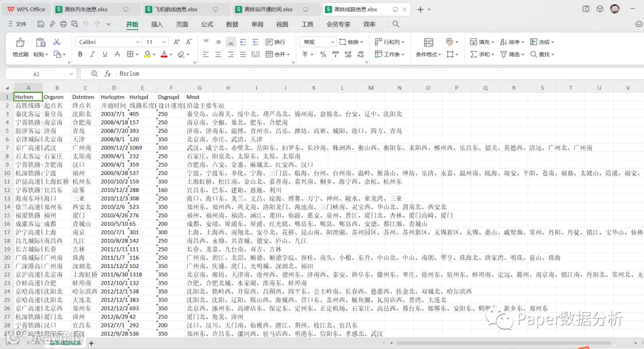Image resolution: width=644 pixels, height=349 pixels.
Task: Align text to top of cell
Action: pos(206,42)
